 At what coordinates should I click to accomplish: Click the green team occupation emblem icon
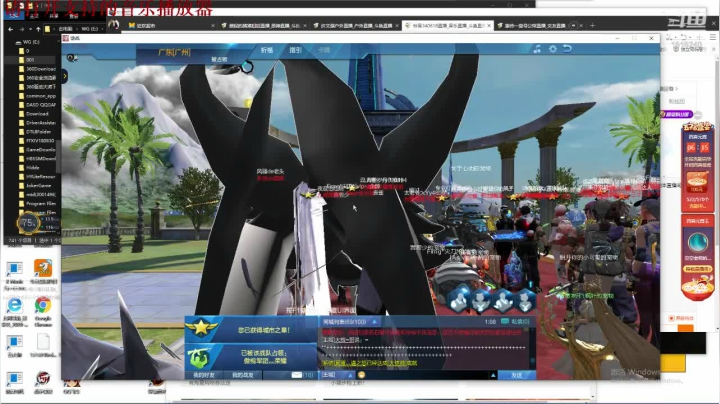[199, 358]
